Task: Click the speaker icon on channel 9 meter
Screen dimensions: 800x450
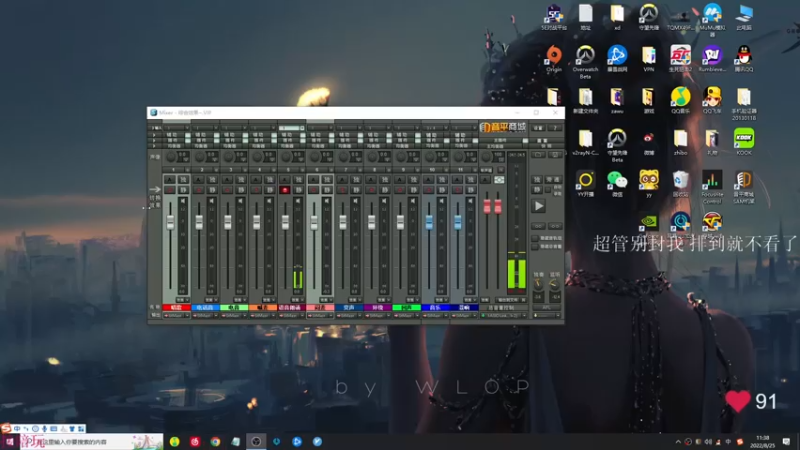Action: point(413,201)
